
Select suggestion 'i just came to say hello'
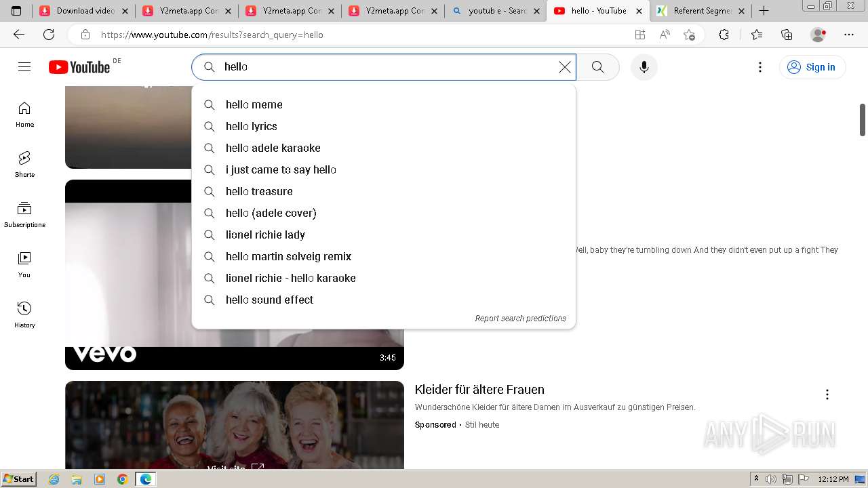[384, 169]
